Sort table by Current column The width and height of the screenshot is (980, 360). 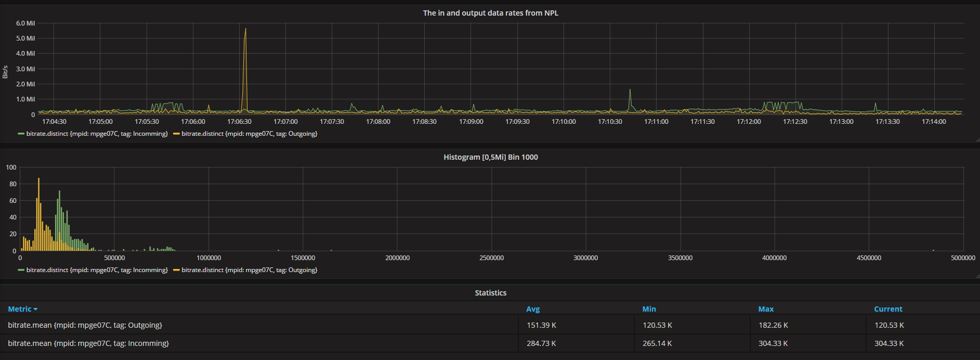coord(888,309)
